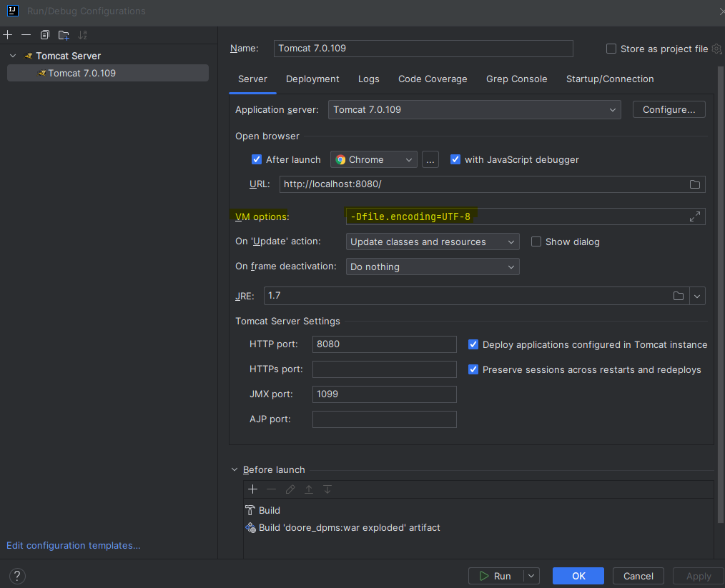The image size is (725, 588).
Task: Click the dialog's vertical scrollbar
Action: (x=721, y=294)
